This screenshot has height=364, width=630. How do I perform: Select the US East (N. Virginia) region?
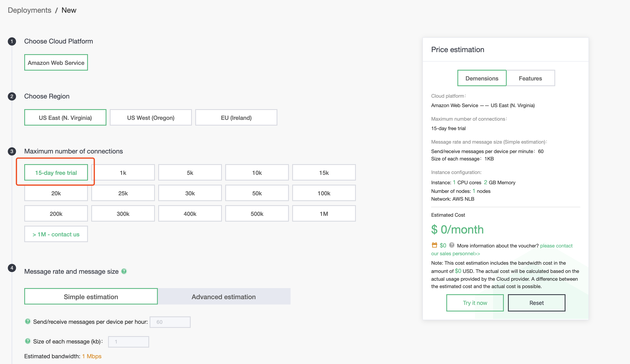coord(66,117)
